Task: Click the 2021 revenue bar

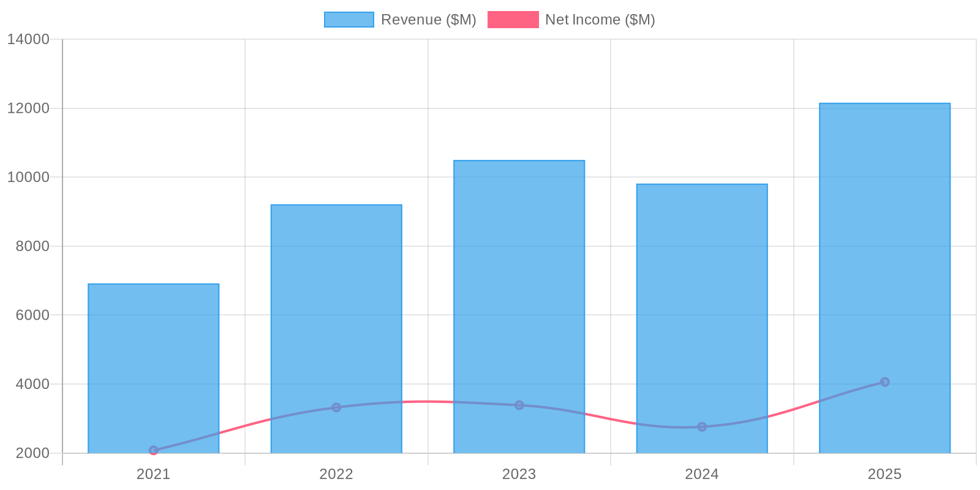Action: (x=153, y=367)
